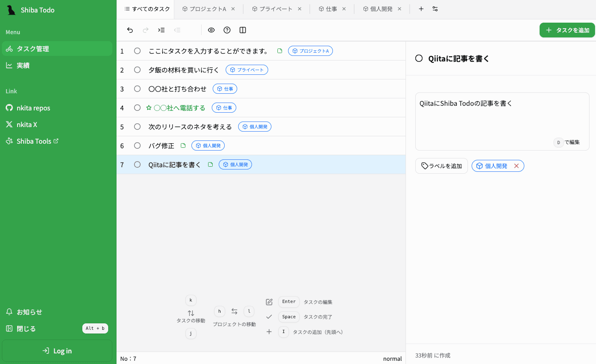
Task: Open the help icon in the toolbar
Action: [x=227, y=30]
